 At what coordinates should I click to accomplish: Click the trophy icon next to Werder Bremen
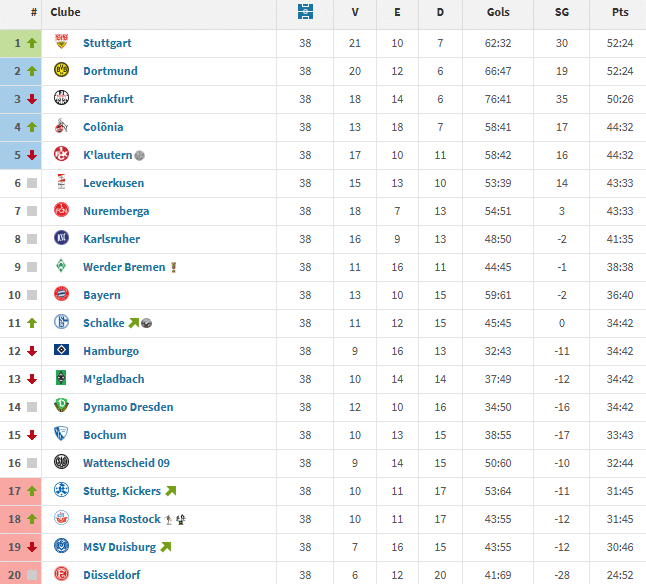[x=173, y=267]
